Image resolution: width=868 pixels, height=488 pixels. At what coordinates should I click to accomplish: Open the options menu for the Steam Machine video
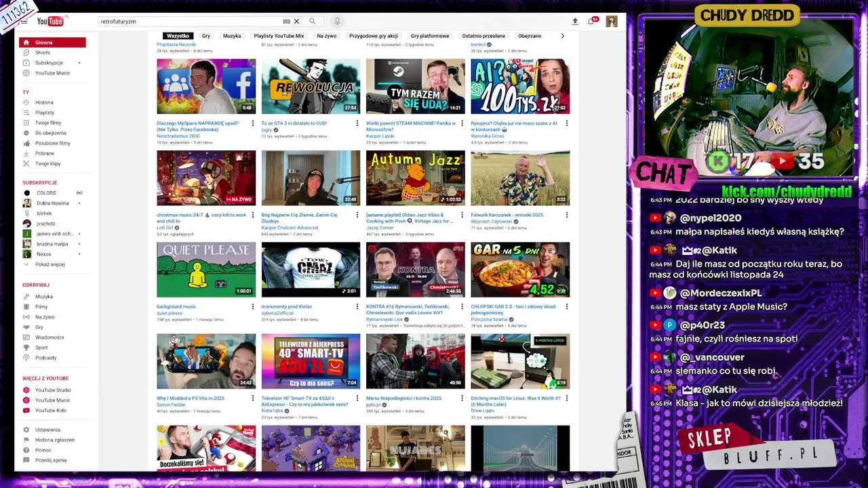(x=462, y=123)
